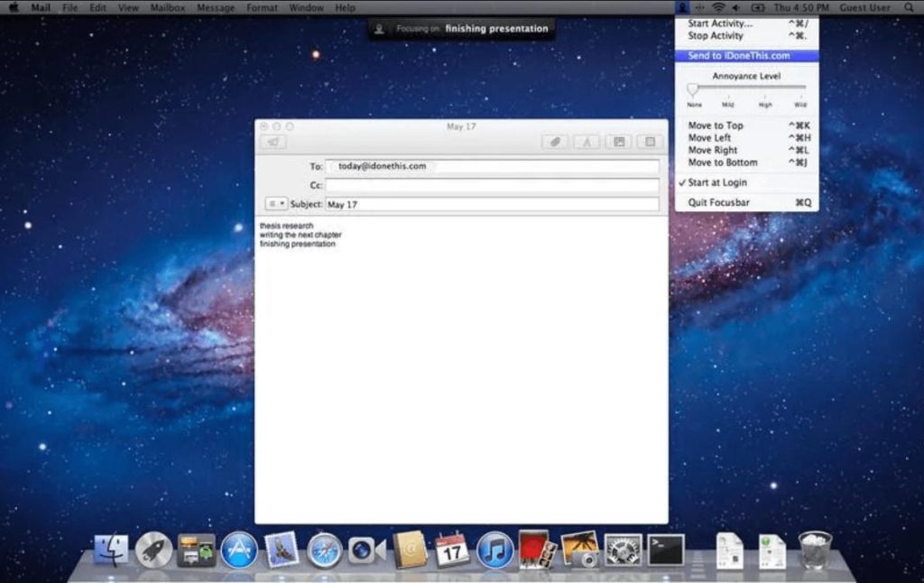
Task: Launch Safari compass icon in Dock
Action: [x=324, y=550]
